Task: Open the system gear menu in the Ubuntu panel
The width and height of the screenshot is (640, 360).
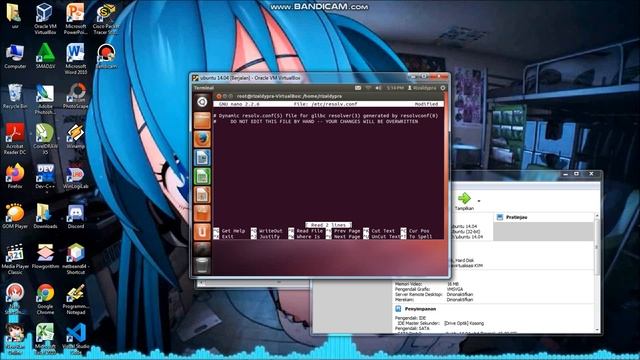Action: [x=443, y=88]
